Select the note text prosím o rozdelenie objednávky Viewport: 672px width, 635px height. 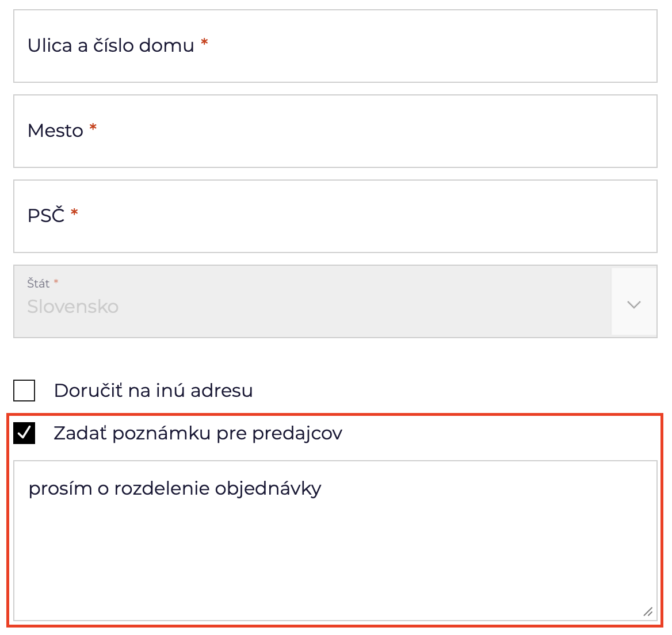175,488
